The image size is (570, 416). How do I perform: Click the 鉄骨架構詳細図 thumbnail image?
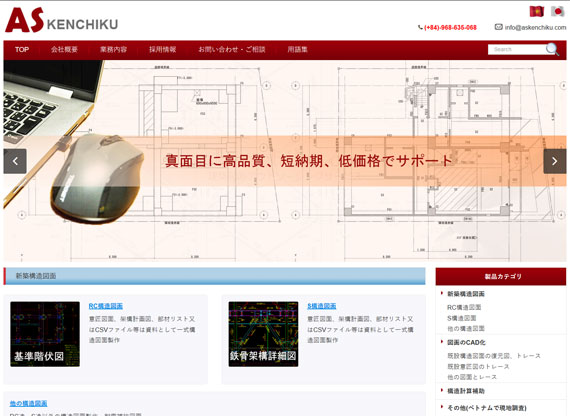[x=263, y=334]
